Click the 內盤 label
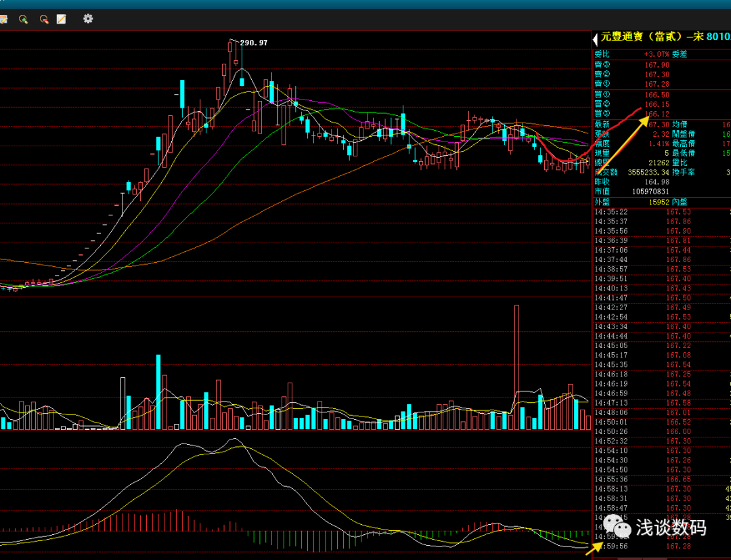The image size is (731, 560). pyautogui.click(x=680, y=202)
